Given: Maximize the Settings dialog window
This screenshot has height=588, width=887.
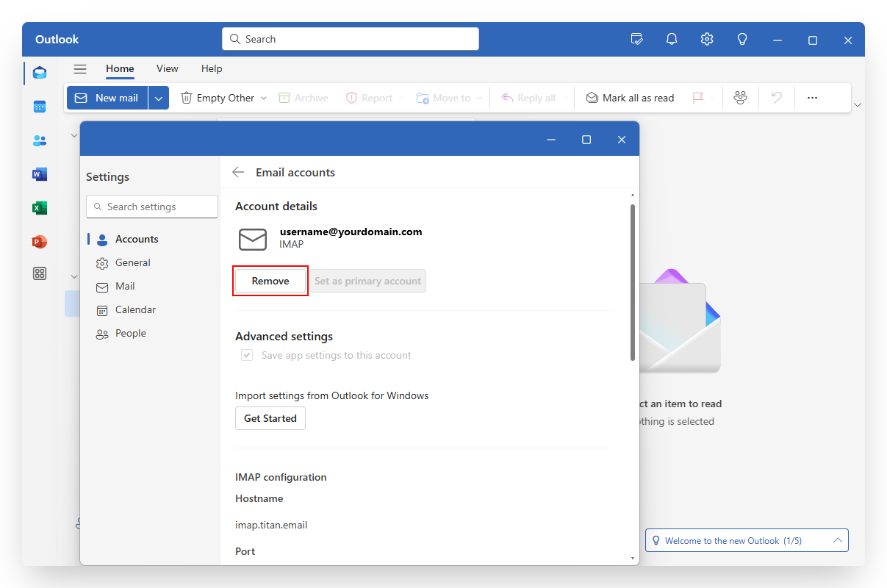Looking at the screenshot, I should click(586, 140).
